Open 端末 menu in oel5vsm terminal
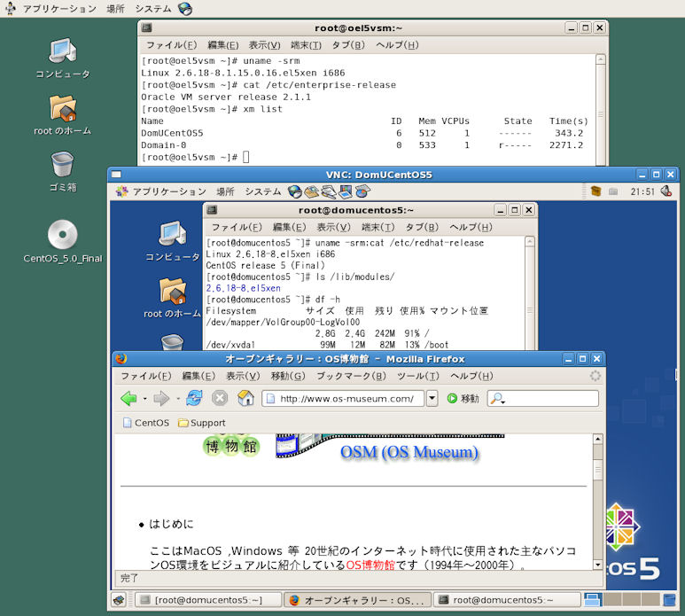This screenshot has height=616, width=685. click(306, 45)
